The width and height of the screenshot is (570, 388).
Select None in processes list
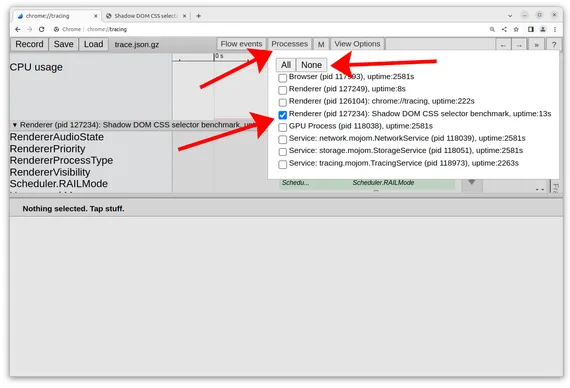coord(311,65)
